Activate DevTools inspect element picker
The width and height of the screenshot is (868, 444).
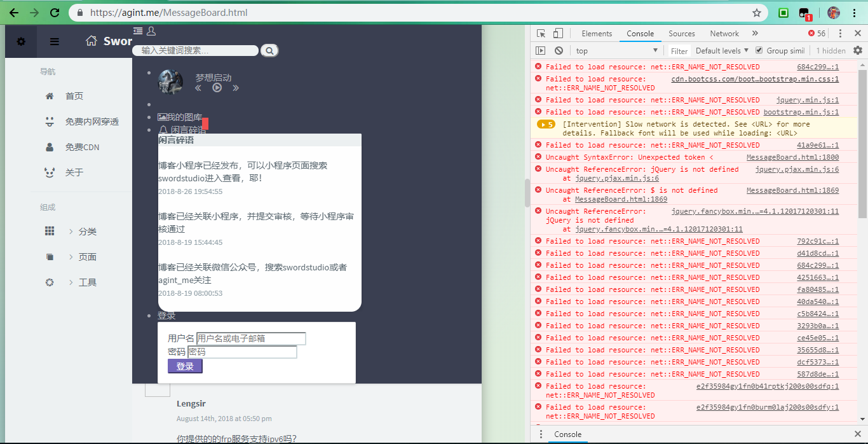541,34
